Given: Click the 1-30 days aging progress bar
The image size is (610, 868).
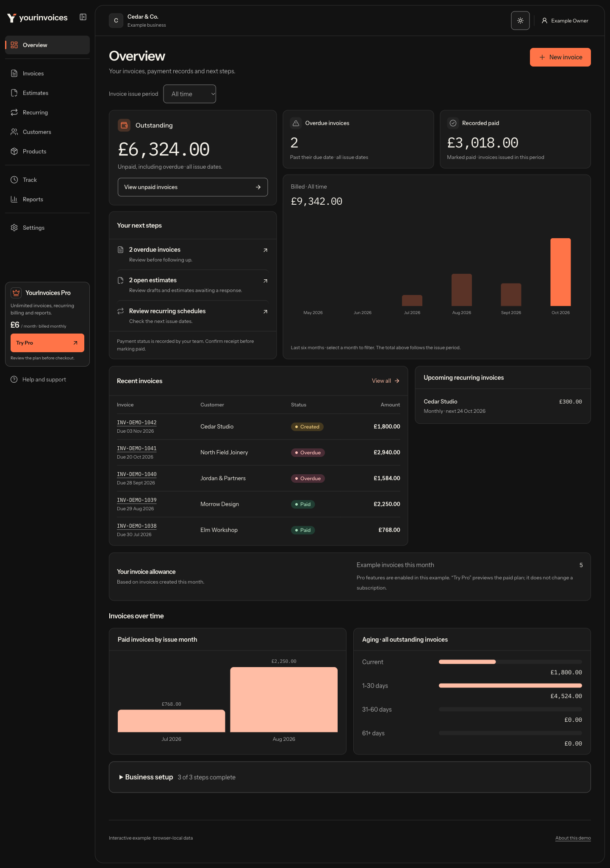Looking at the screenshot, I should (x=510, y=685).
